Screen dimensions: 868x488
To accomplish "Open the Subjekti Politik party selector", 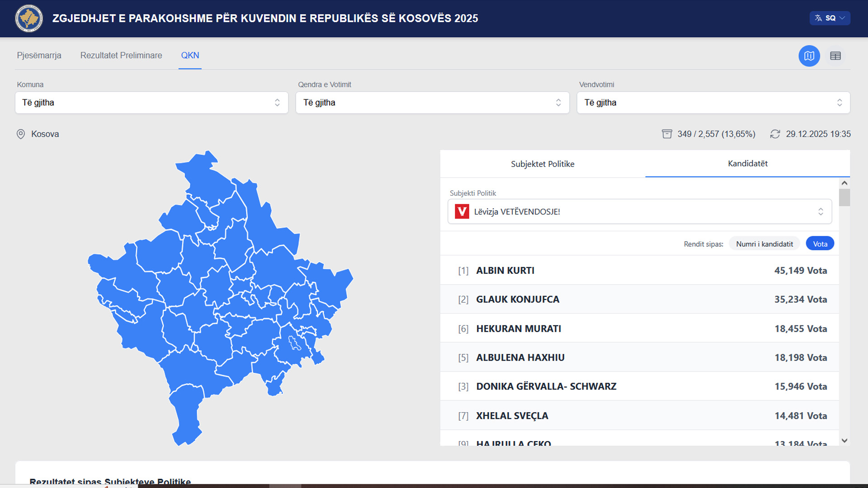I will (639, 211).
